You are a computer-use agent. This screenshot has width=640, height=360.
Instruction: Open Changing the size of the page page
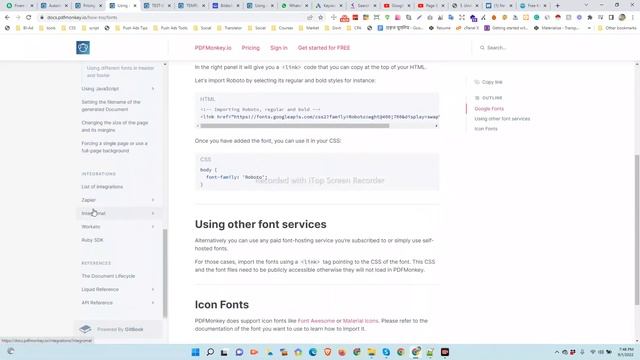pyautogui.click(x=115, y=126)
